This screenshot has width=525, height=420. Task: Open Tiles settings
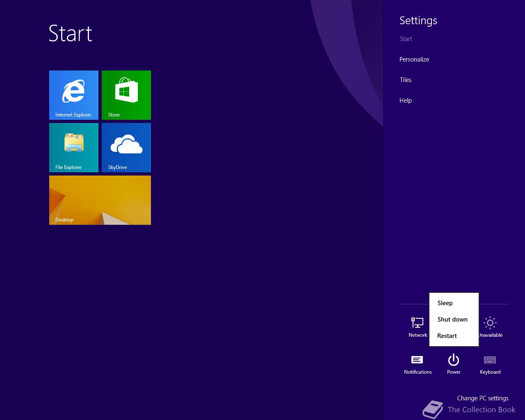[x=406, y=80]
